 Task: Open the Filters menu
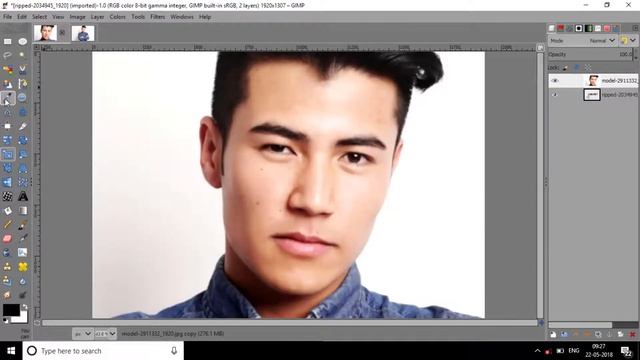158,17
